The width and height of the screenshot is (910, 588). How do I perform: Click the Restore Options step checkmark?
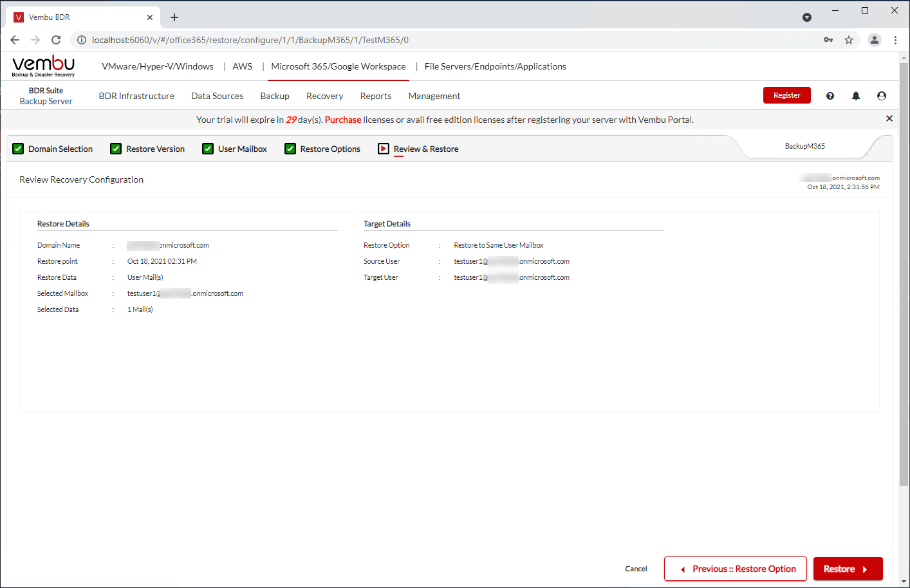(290, 149)
